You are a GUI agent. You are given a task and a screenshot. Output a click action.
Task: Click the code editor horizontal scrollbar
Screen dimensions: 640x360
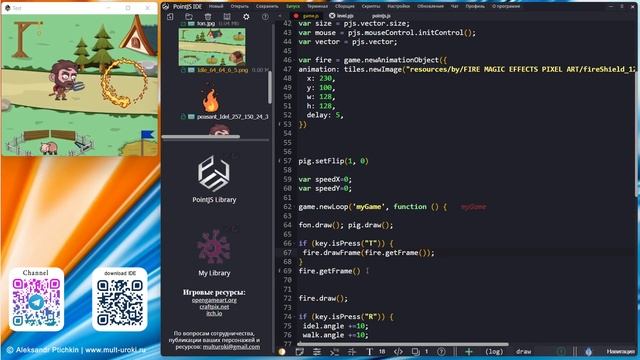402,344
